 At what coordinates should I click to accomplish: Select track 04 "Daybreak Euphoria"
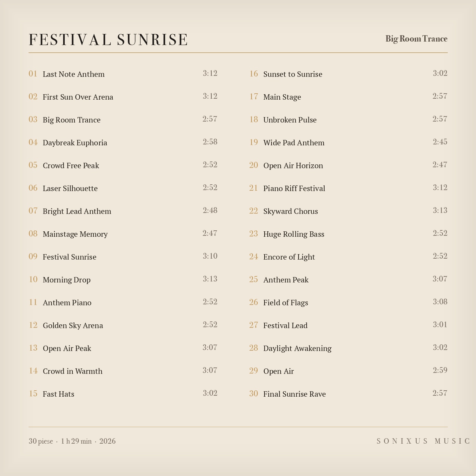click(x=123, y=142)
